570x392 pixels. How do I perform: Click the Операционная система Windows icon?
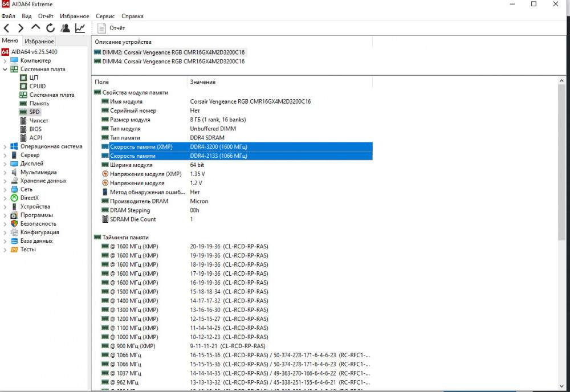pyautogui.click(x=14, y=146)
